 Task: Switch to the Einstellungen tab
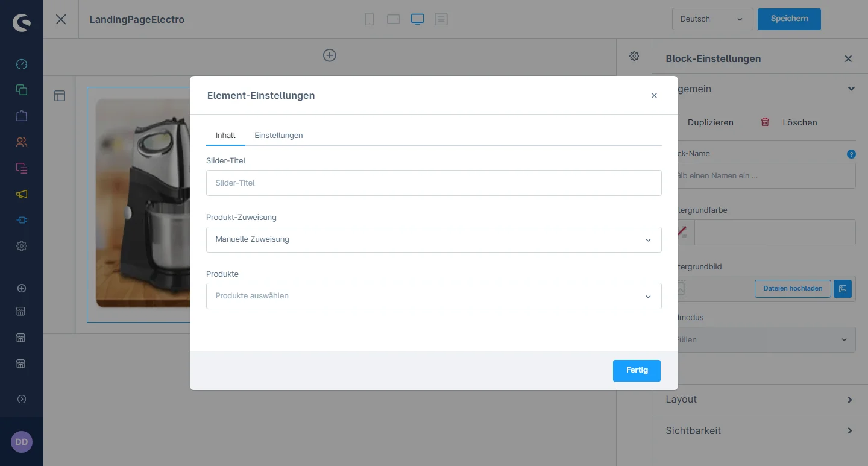coord(278,136)
